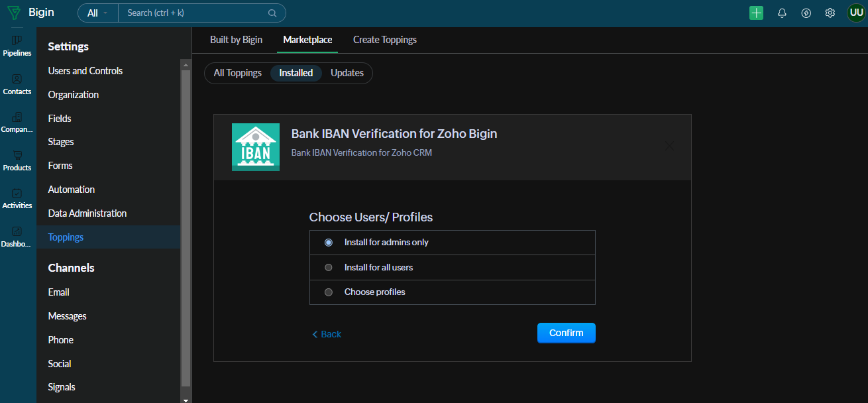
Task: Open the Social channel settings
Action: coord(60,364)
